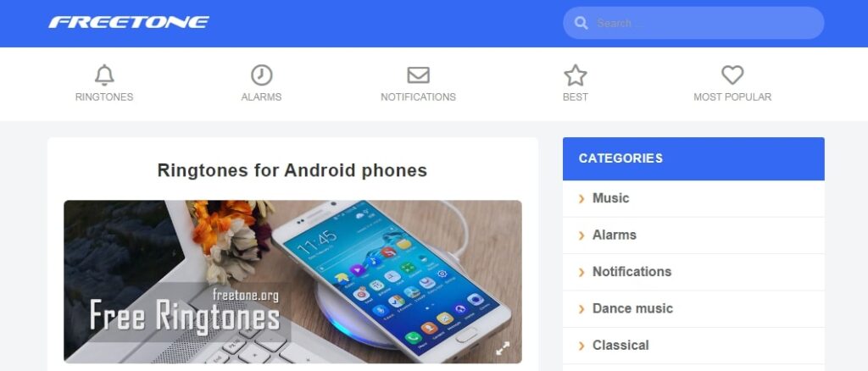Select the Notifications envelope icon

418,75
